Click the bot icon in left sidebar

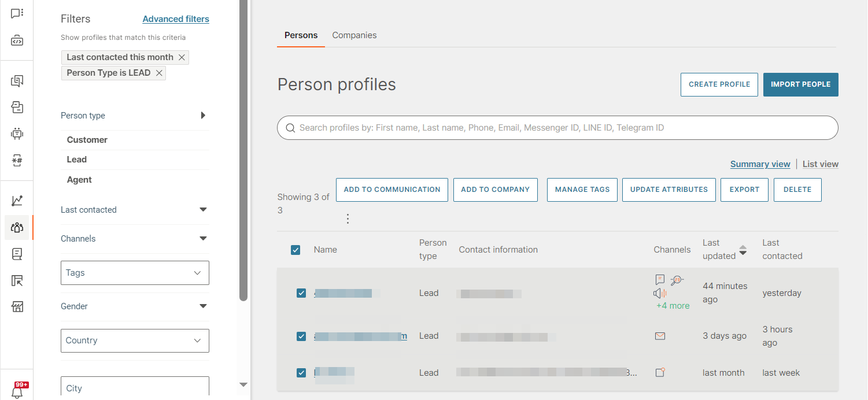17,134
